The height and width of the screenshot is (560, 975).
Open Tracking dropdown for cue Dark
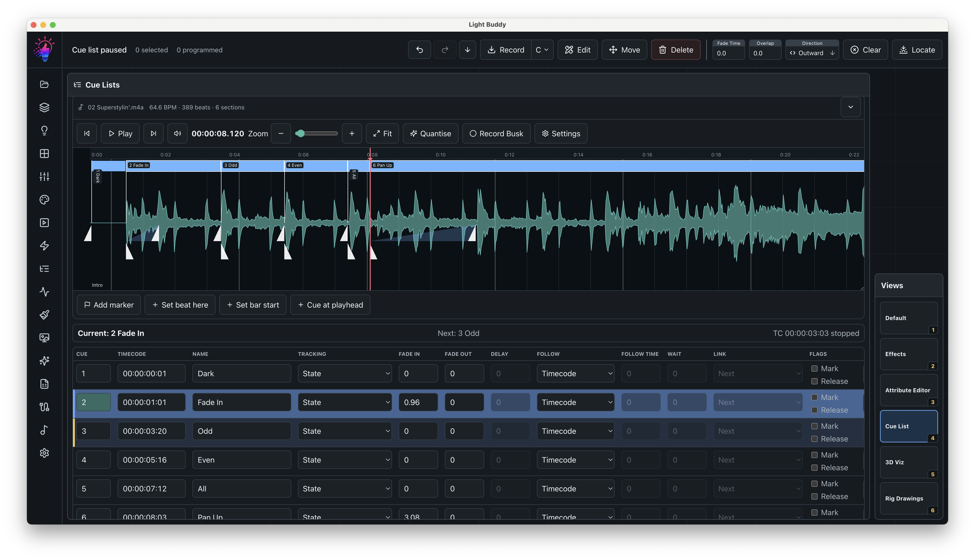(345, 374)
